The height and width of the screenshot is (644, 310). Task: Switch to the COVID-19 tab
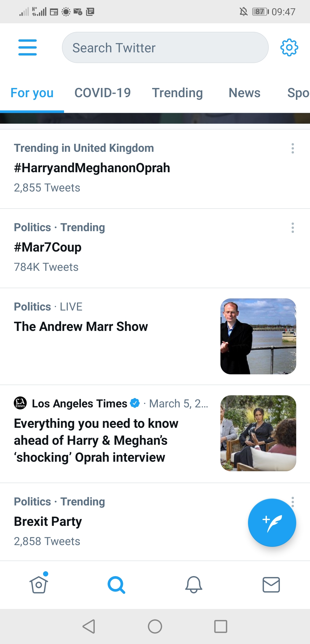coord(102,93)
